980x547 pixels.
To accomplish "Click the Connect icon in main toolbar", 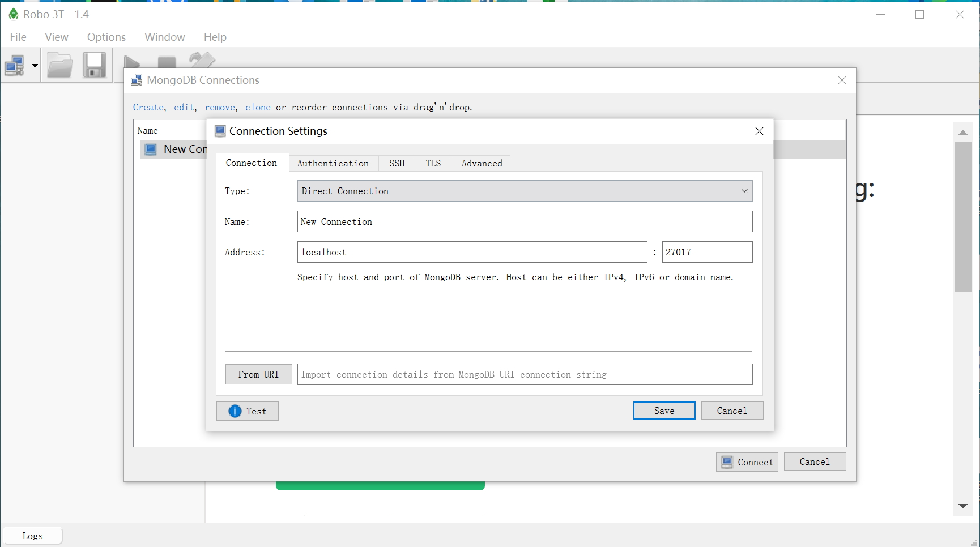I will pyautogui.click(x=15, y=66).
